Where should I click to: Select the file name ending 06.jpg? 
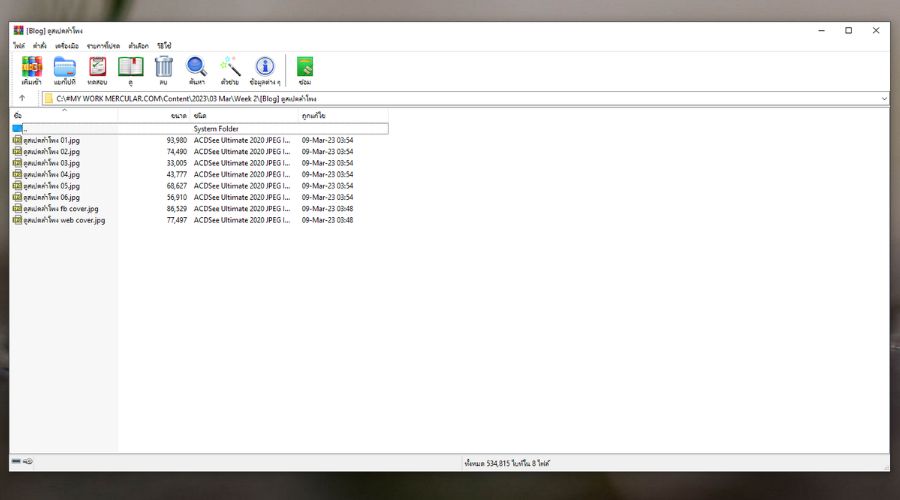click(x=52, y=197)
